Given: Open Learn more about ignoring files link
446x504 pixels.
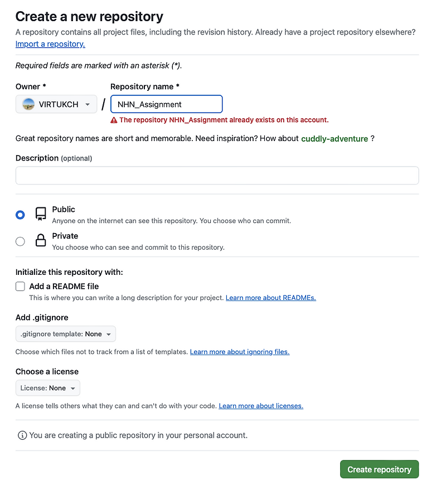Looking at the screenshot, I should pos(240,352).
